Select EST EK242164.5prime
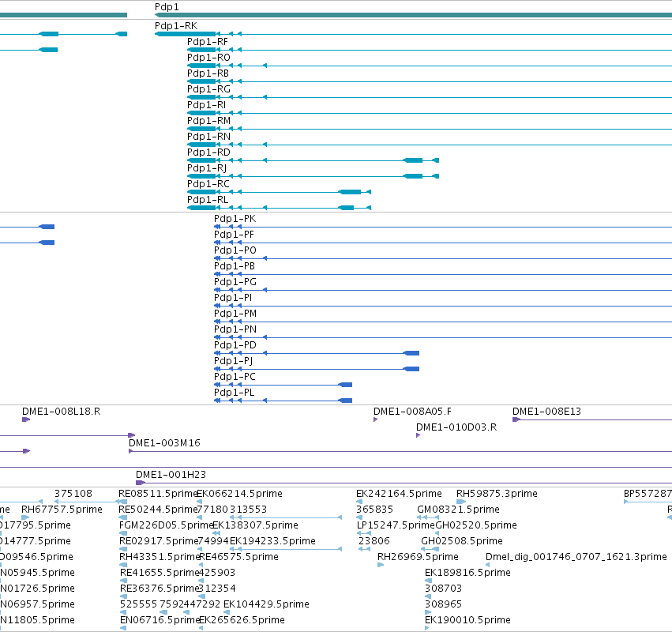The width and height of the screenshot is (672, 632). [x=399, y=494]
